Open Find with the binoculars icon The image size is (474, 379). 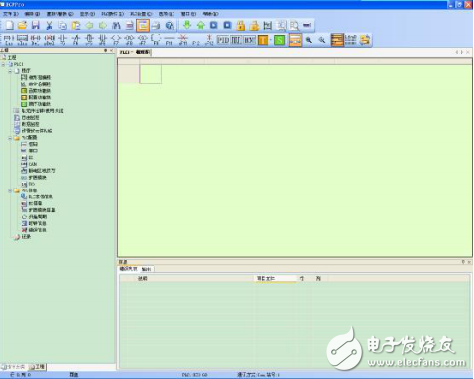[116, 25]
